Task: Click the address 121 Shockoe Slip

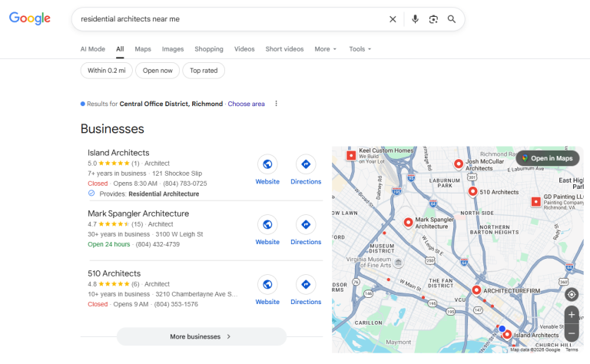Action: [x=177, y=174]
